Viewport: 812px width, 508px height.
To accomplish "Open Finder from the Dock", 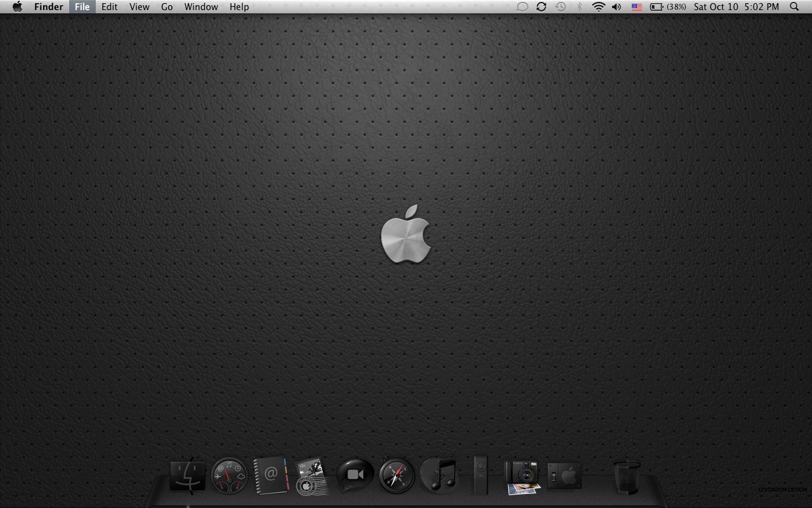I will point(188,477).
